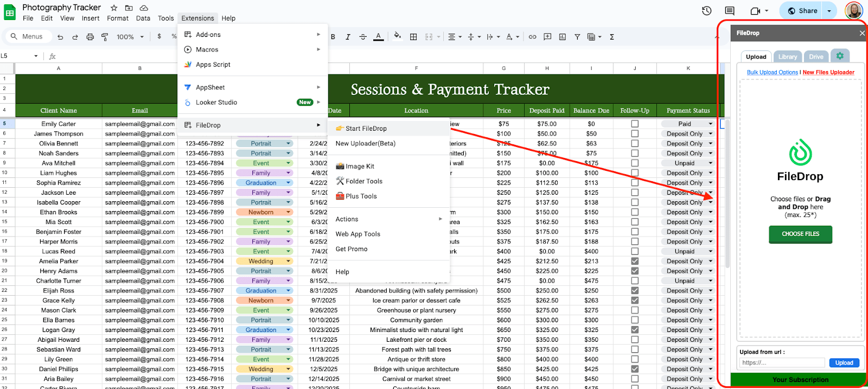Toggle Follow-Up checkbox for Amelia Parker
The height and width of the screenshot is (389, 868).
point(635,261)
